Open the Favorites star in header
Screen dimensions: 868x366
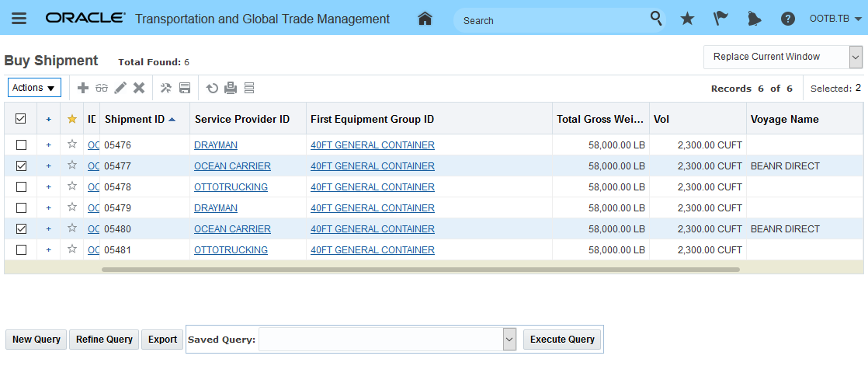pos(687,19)
